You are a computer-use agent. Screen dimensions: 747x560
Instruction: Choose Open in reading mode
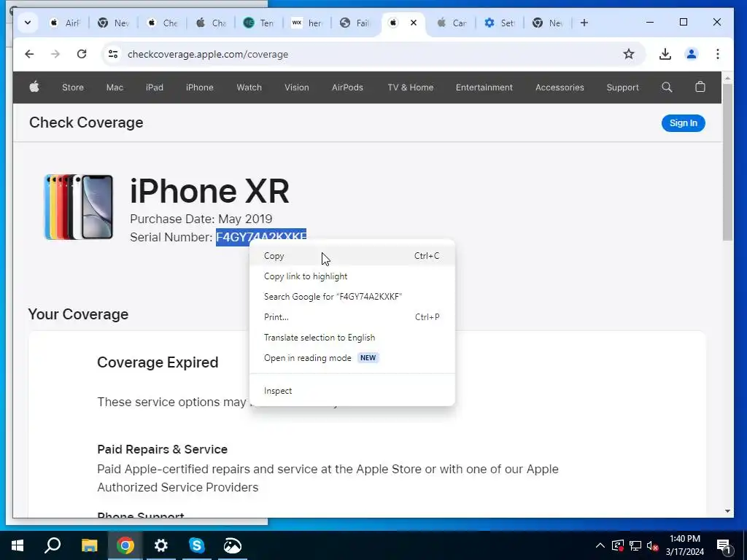(x=352, y=358)
